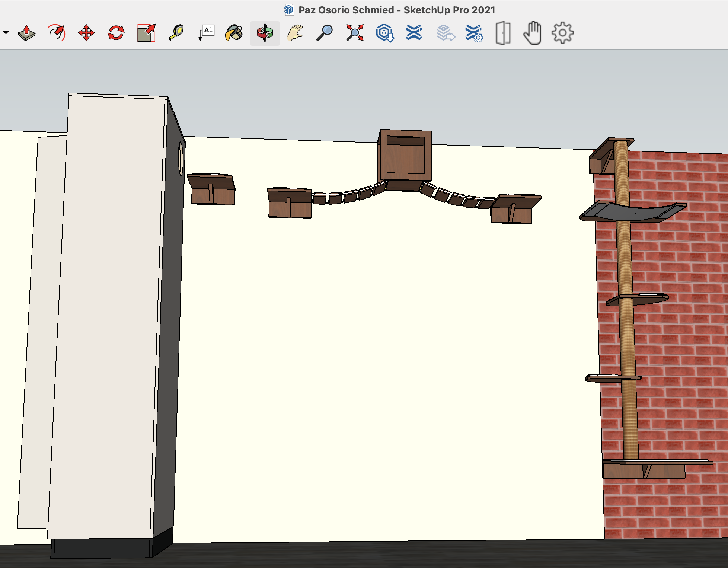Select the Text label tool
This screenshot has height=568, width=728.
point(207,33)
